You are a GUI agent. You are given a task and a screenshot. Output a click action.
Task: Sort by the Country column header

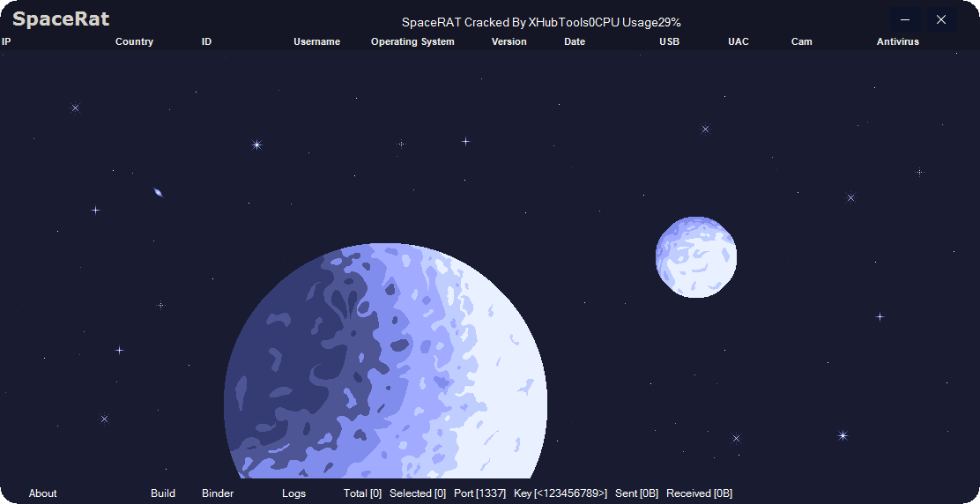[x=134, y=41]
